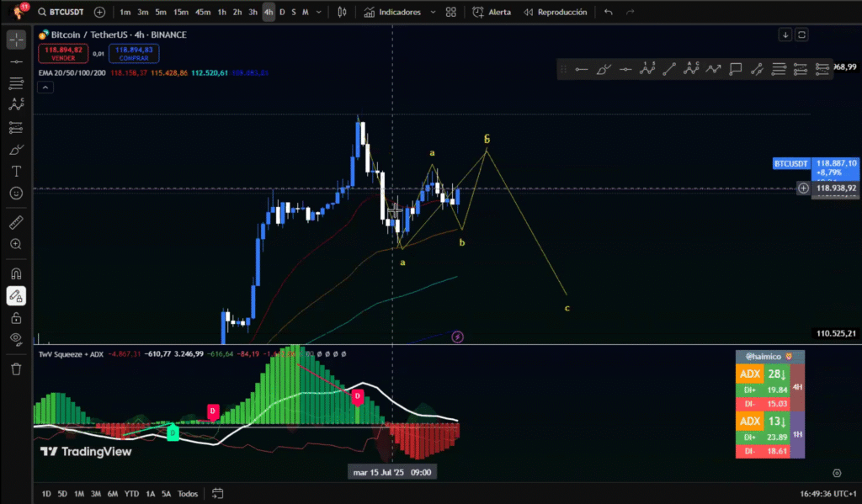Create an Alerta

(492, 12)
